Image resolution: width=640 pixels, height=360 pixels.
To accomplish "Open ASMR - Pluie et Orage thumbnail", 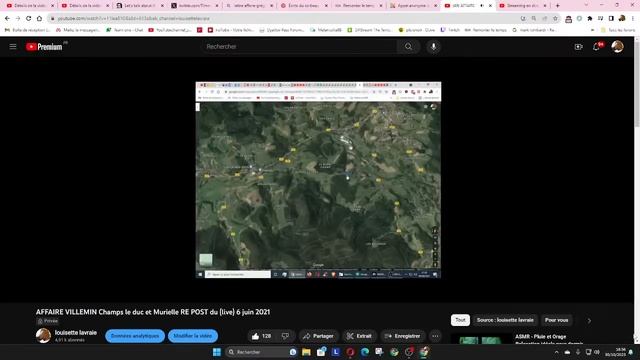I will click(x=481, y=339).
